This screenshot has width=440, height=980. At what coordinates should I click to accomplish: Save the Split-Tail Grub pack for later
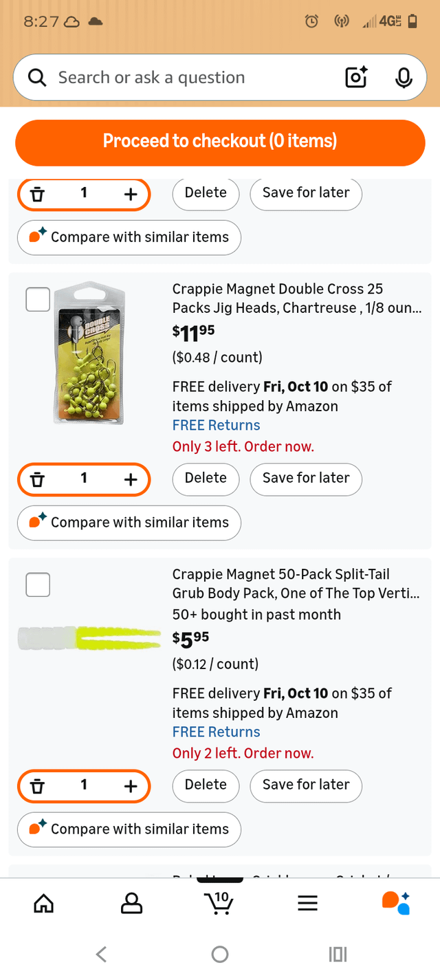pyautogui.click(x=306, y=785)
